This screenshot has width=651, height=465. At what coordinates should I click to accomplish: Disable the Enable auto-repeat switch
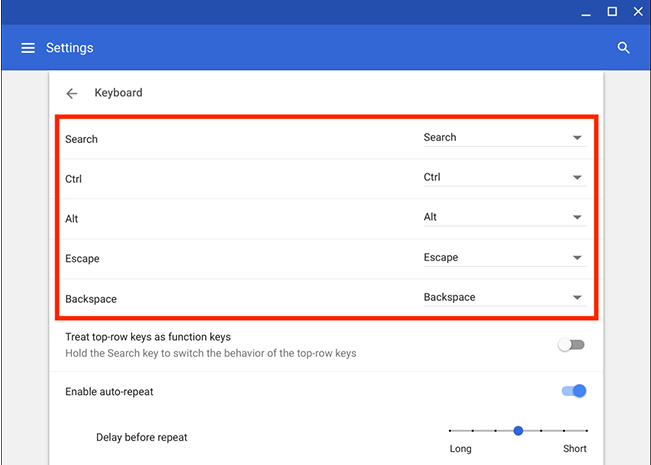(574, 391)
